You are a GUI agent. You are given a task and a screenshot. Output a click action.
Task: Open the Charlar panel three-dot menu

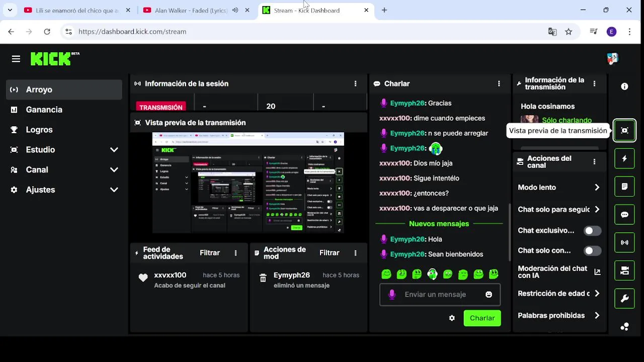[499, 84]
